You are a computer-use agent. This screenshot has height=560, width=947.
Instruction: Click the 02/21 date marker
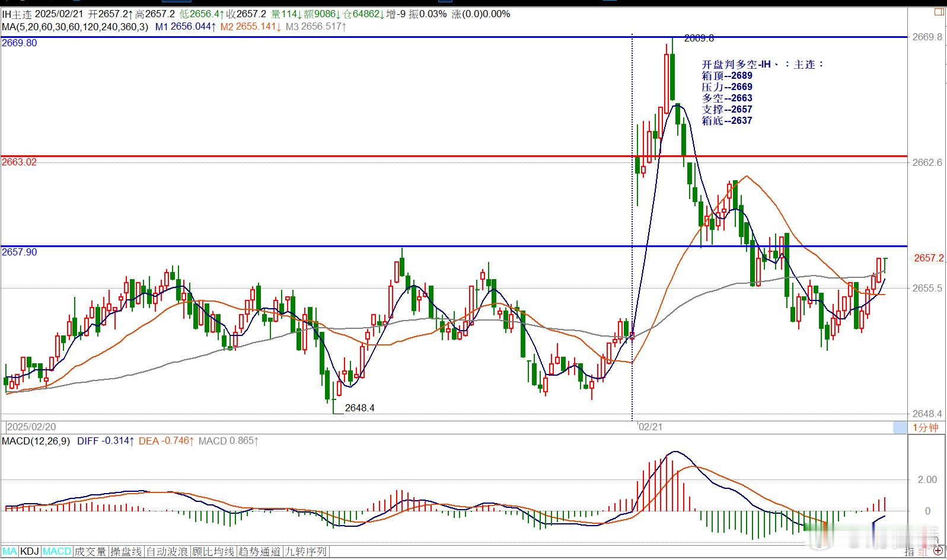(x=651, y=427)
